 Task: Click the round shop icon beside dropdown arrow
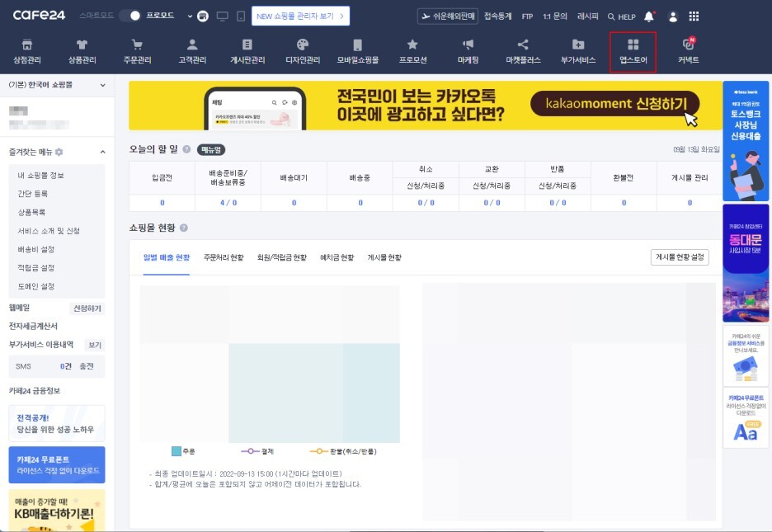[203, 16]
